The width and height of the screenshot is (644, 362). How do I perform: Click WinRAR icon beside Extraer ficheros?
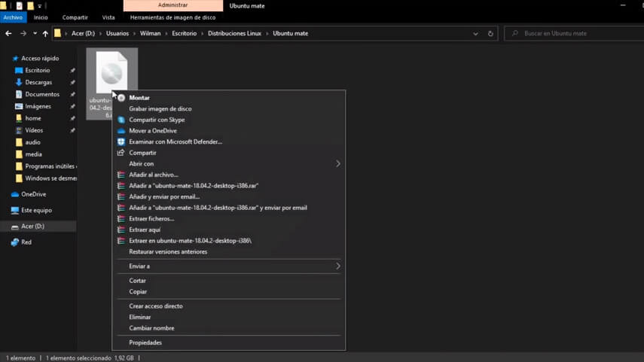coord(121,219)
